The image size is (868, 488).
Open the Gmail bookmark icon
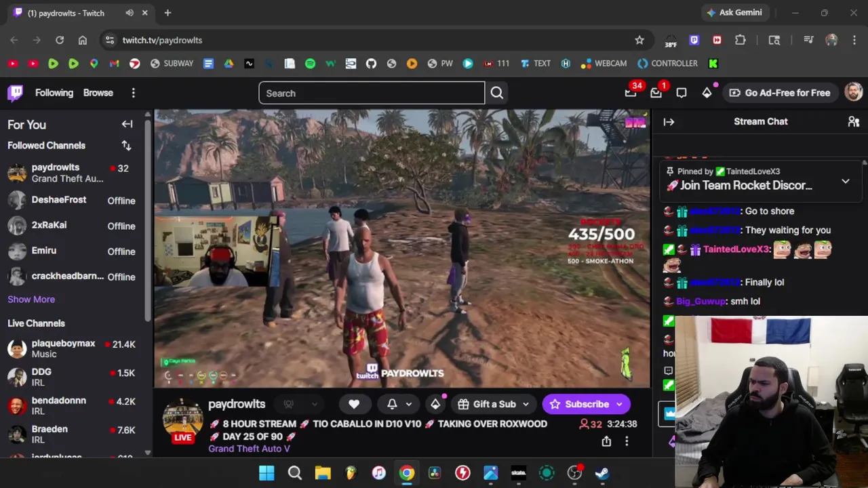tap(114, 64)
